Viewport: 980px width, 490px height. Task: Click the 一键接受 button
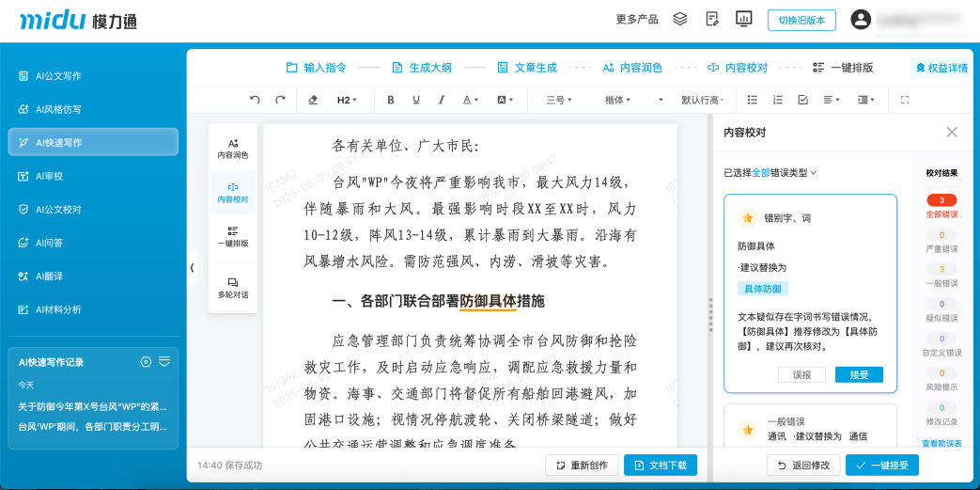[x=882, y=465]
